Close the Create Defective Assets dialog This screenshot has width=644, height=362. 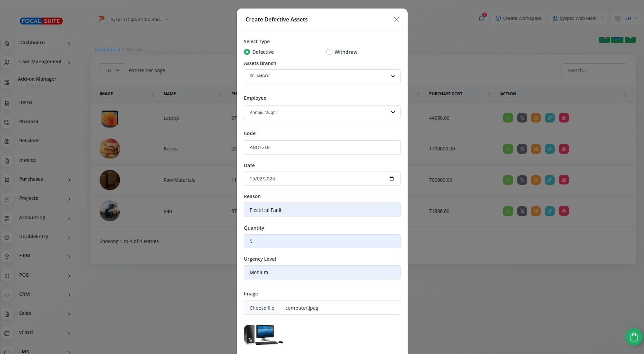pos(396,20)
